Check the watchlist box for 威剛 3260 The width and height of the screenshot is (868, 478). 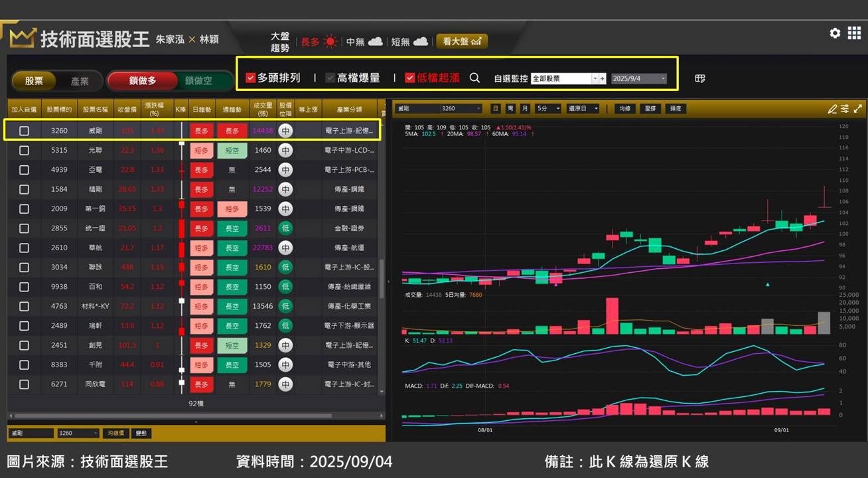tap(24, 131)
